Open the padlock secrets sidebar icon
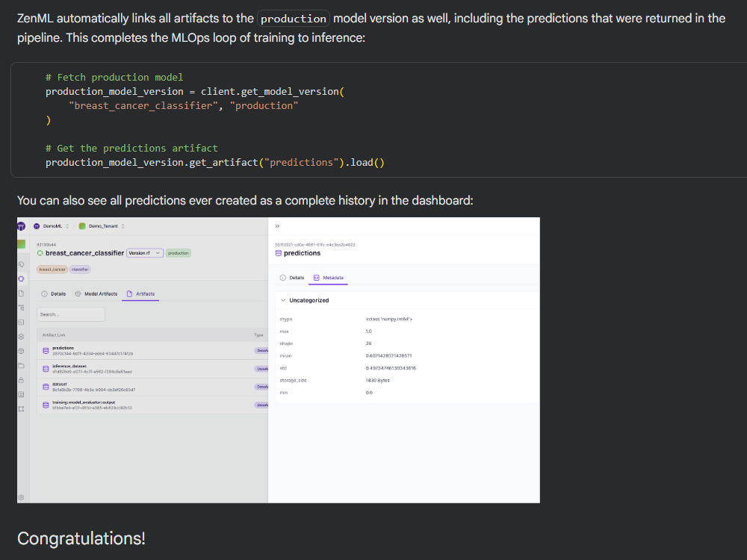The height and width of the screenshot is (560, 747). 21,380
